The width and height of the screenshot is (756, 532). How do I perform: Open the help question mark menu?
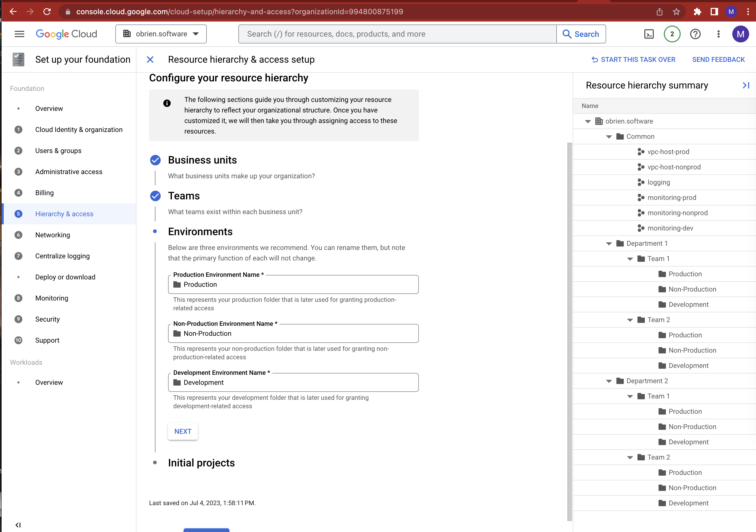click(x=695, y=34)
